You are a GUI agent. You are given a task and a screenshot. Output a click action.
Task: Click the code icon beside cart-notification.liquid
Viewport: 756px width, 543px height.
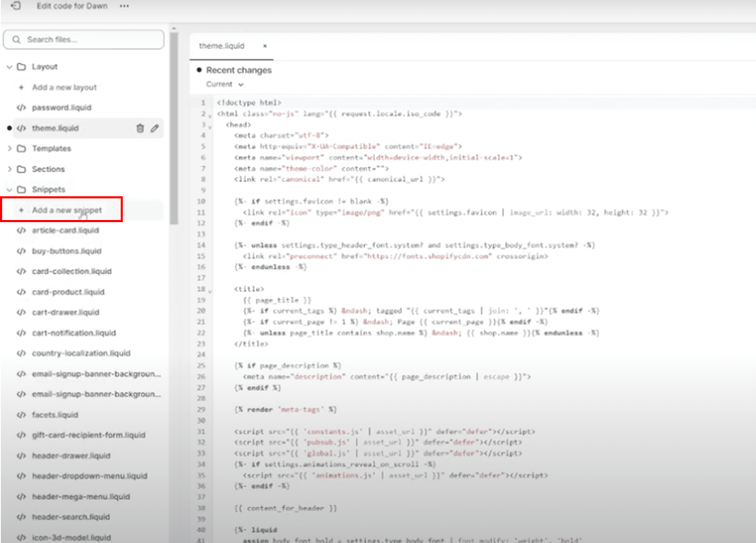coord(21,333)
